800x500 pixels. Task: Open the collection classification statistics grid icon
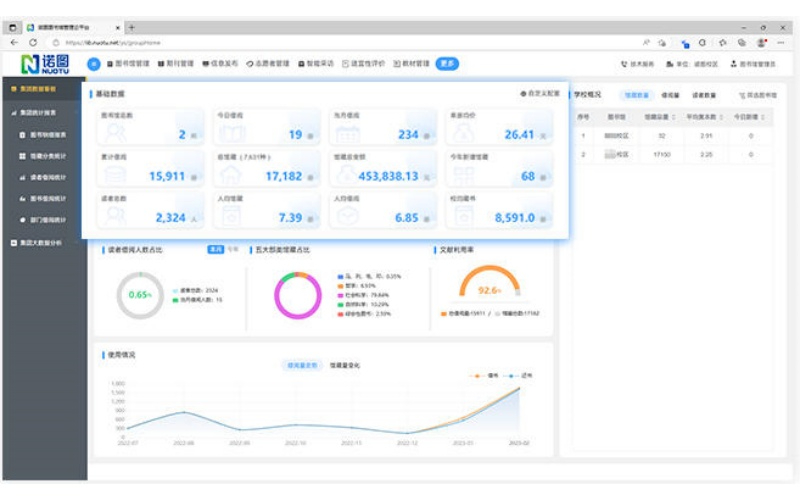22,156
